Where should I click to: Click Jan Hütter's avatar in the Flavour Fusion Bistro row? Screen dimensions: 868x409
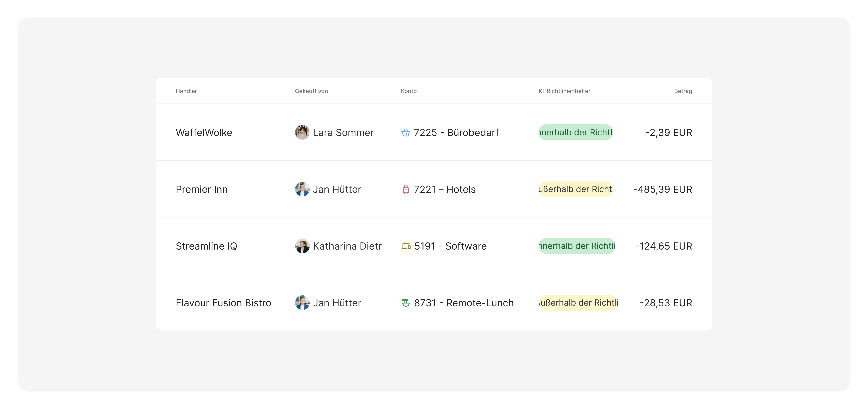coord(302,303)
